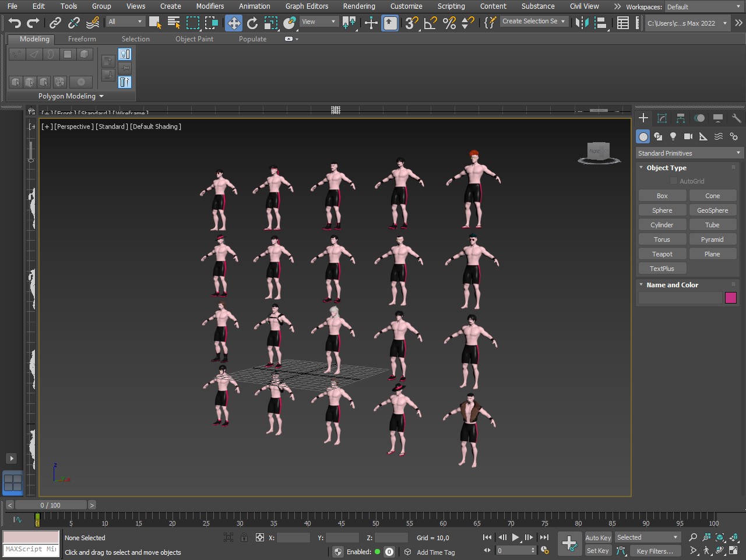Click the Teapot primitive button
Viewport: 746px width, 560px height.
coord(662,254)
